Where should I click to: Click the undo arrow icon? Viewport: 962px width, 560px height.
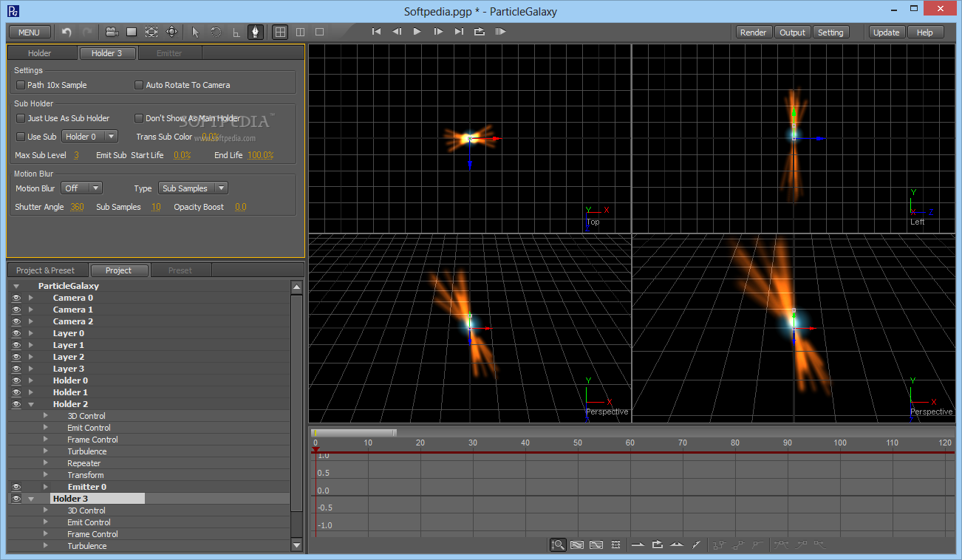[x=66, y=32]
